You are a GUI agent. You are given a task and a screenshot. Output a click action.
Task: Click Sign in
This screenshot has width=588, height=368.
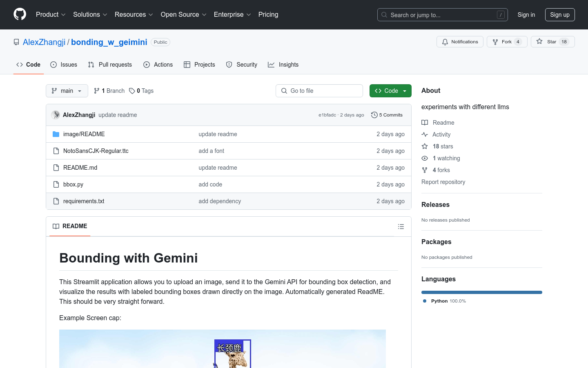(x=526, y=15)
